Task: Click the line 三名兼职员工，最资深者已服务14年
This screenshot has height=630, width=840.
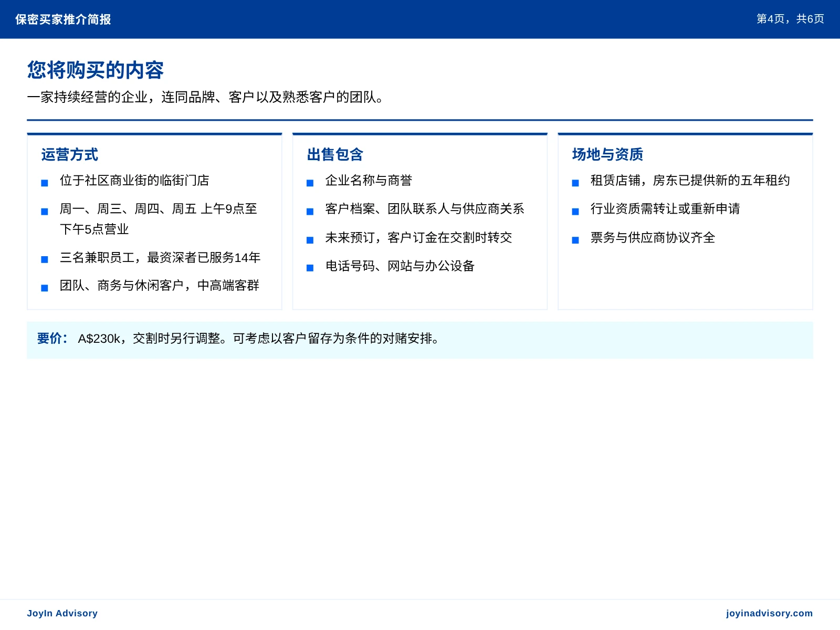Action: click(160, 257)
